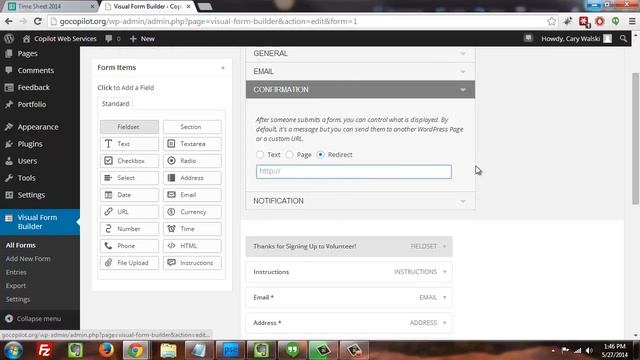Screen dimensions: 640x360
Task: Click the Pages sidebar icon
Action: click(x=9, y=53)
